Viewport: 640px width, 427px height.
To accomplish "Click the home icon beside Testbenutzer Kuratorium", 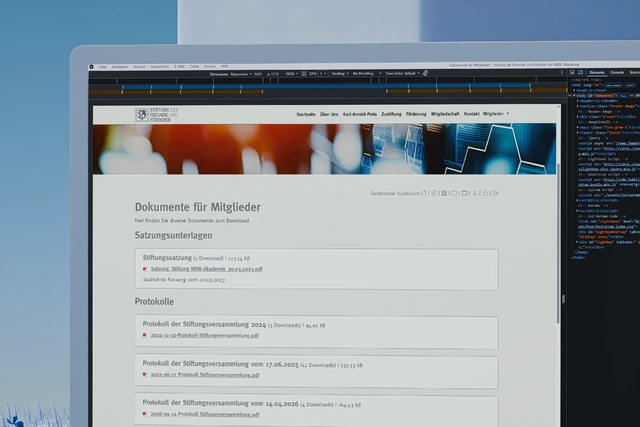I will tap(424, 193).
